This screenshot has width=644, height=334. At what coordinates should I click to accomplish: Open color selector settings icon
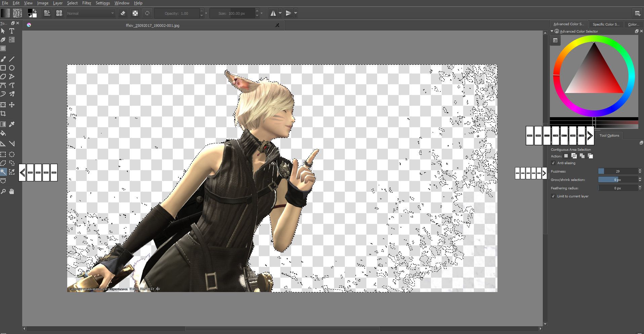[555, 40]
